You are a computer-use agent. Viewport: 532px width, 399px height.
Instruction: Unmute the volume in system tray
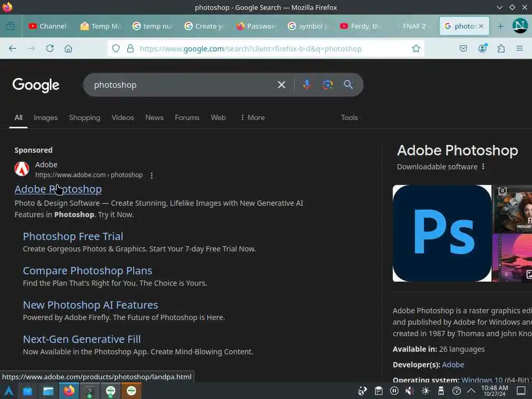409,391
